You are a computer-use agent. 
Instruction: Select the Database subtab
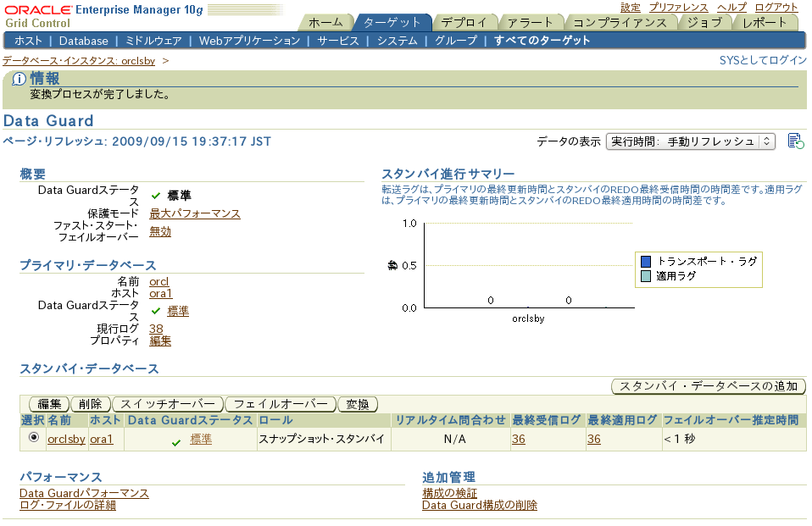83,41
